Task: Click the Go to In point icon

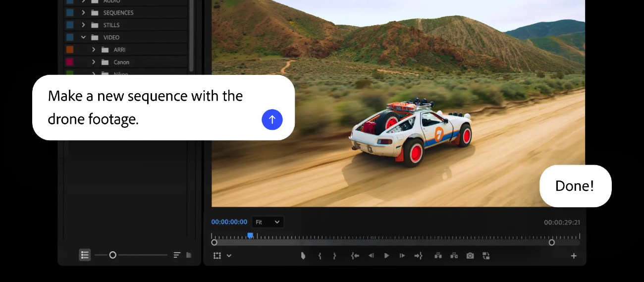Action: click(x=355, y=256)
